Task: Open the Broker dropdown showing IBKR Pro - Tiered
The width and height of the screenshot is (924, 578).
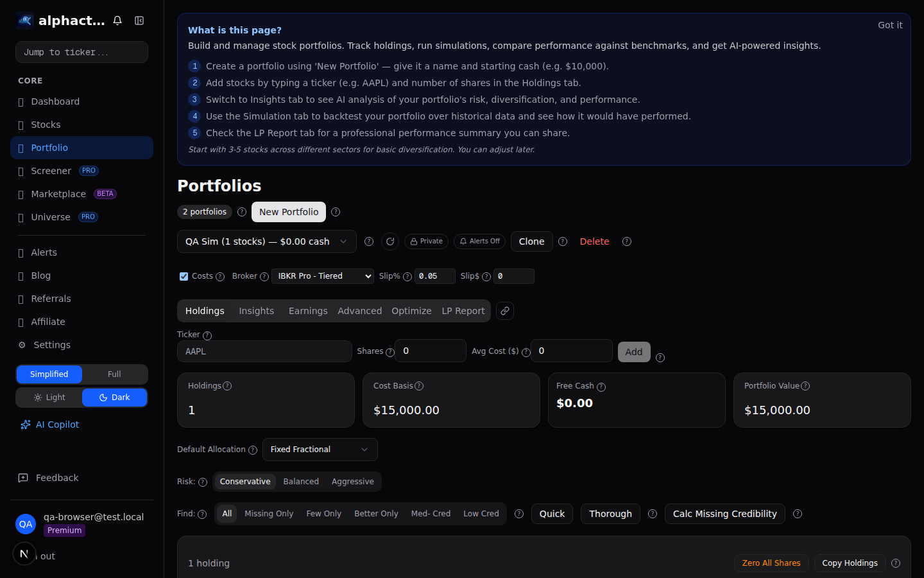Action: coord(322,276)
